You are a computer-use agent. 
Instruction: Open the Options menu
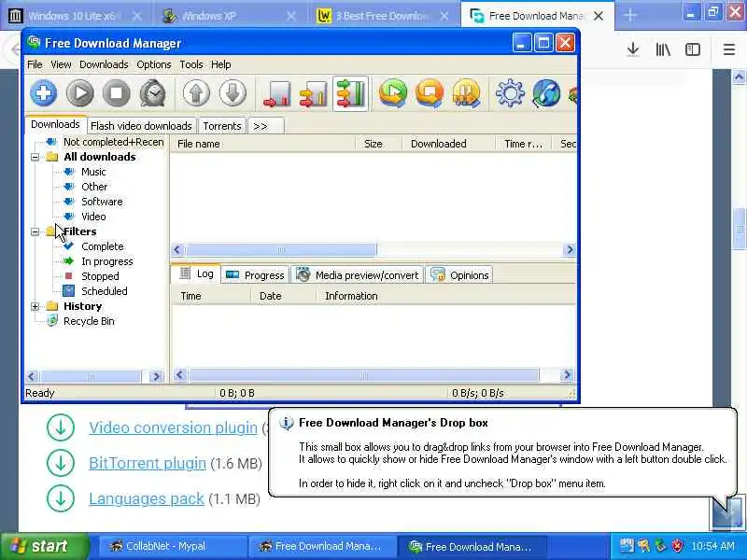(154, 64)
